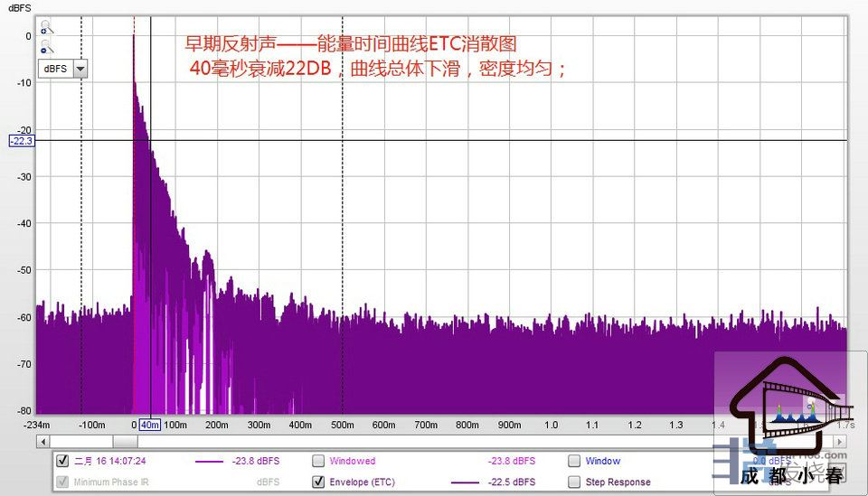This screenshot has height=496, width=868.
Task: Click the purple line swatch for 二月 16 trace
Action: pos(209,462)
